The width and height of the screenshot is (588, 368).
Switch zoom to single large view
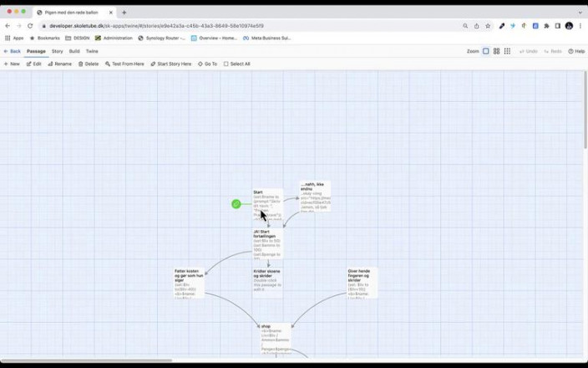click(x=486, y=51)
